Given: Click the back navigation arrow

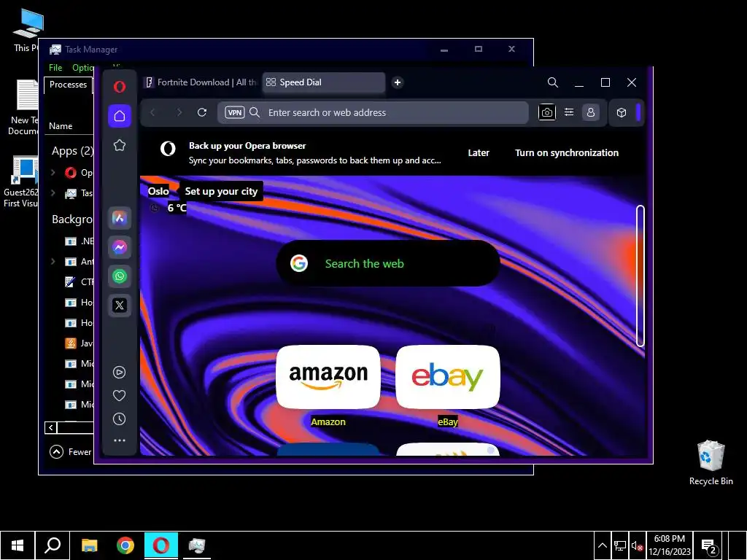Looking at the screenshot, I should (153, 112).
